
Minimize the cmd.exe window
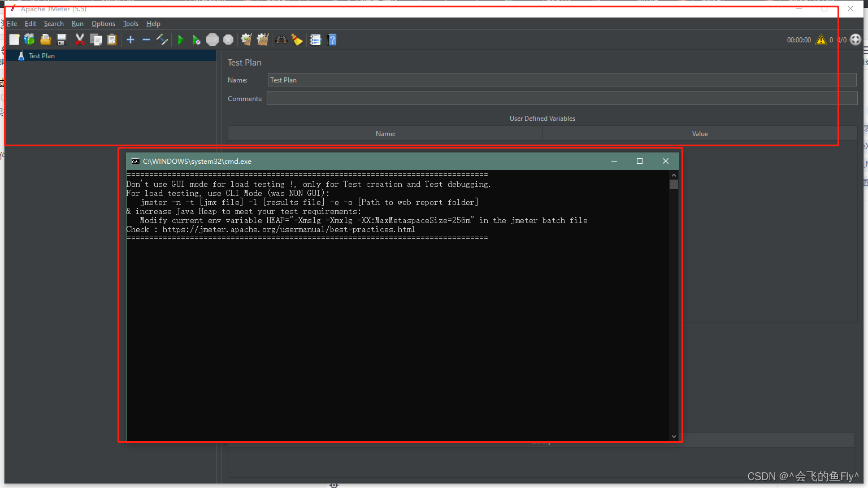click(614, 161)
